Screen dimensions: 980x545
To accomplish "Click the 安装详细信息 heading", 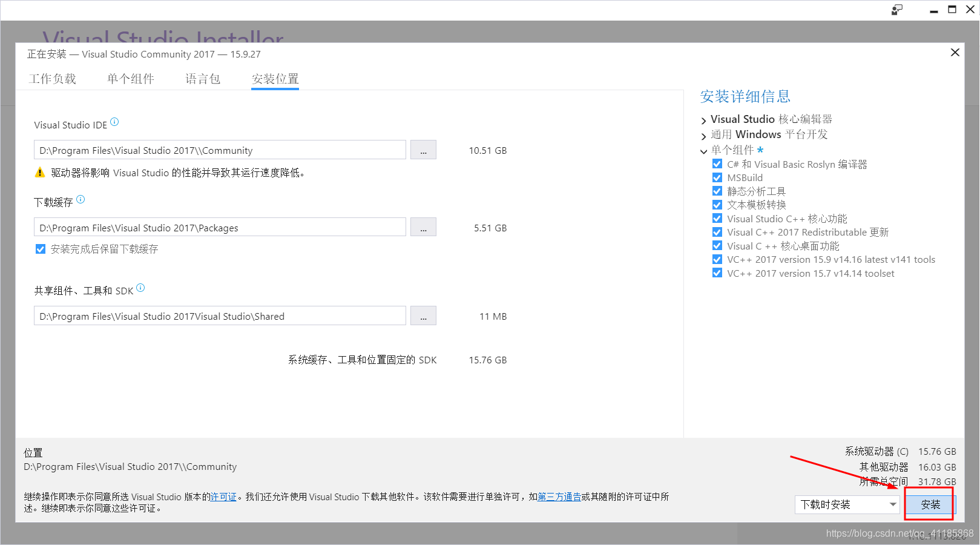I will [745, 97].
